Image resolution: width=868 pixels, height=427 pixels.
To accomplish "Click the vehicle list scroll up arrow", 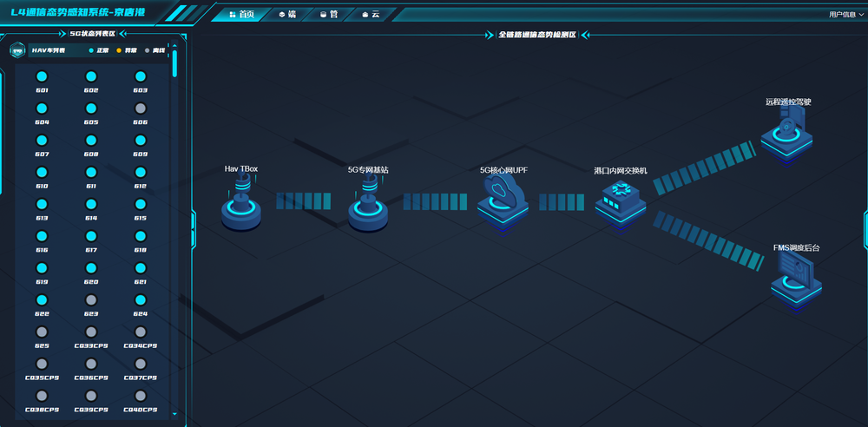I will 175,46.
